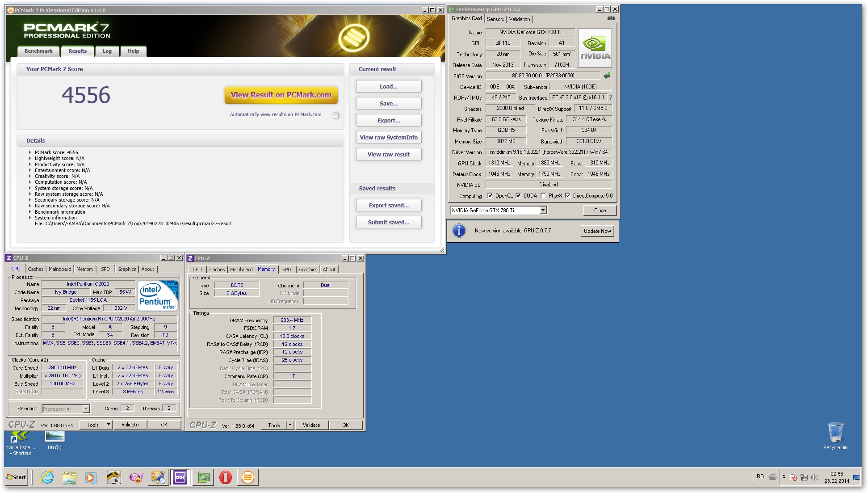This screenshot has height=493, width=868.
Task: Click the on-screen keyboard tray icon
Action: point(773,477)
